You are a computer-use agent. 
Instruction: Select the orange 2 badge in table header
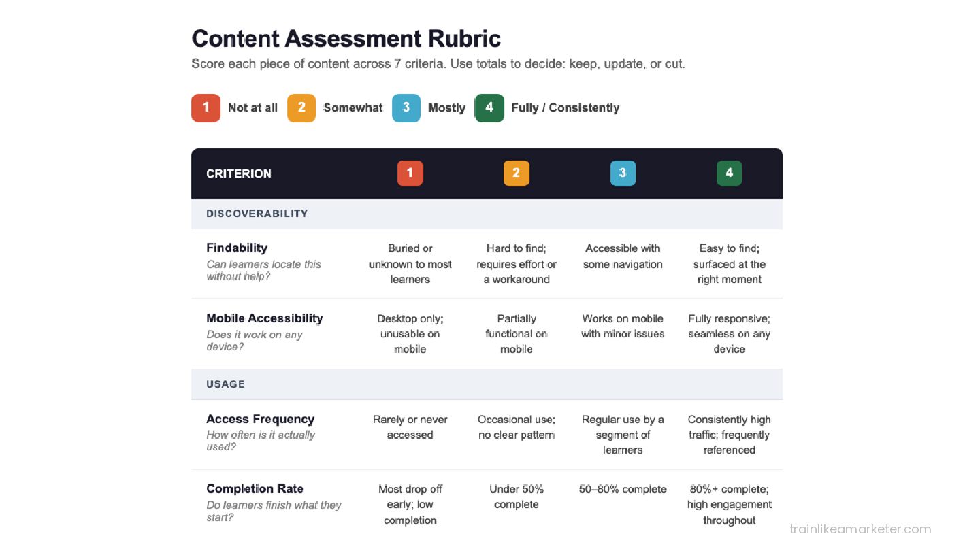[x=517, y=173]
